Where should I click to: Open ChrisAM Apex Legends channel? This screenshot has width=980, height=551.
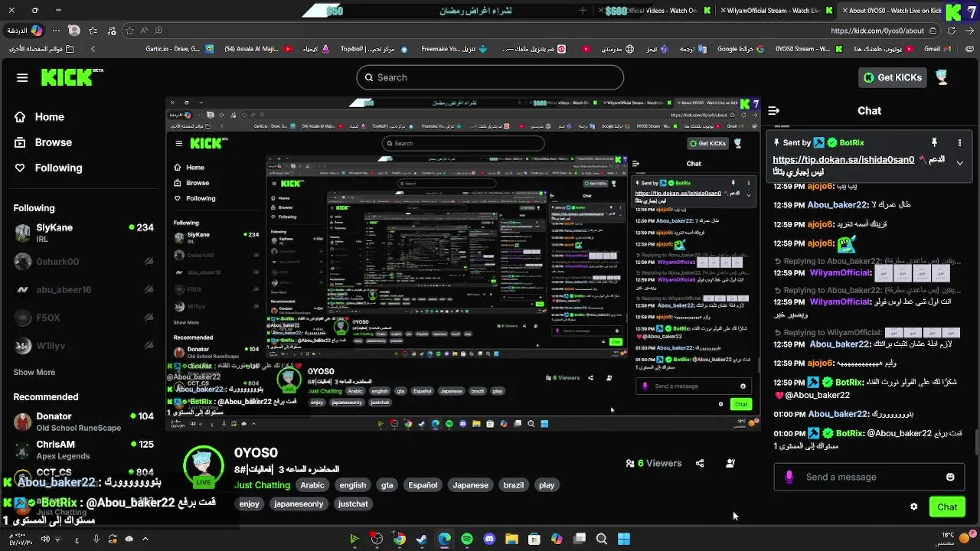83,450
